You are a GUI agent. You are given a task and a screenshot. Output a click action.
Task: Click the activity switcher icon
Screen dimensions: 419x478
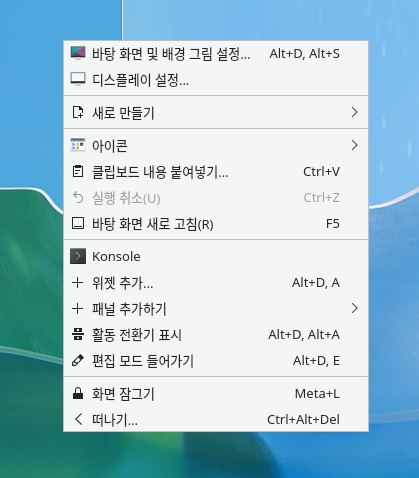(78, 334)
